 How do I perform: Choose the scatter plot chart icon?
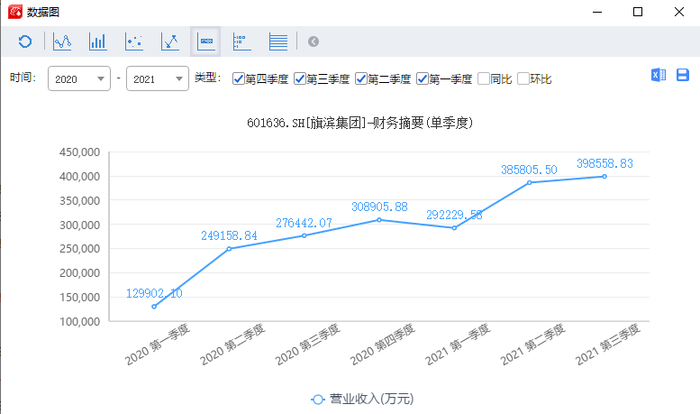click(x=134, y=42)
